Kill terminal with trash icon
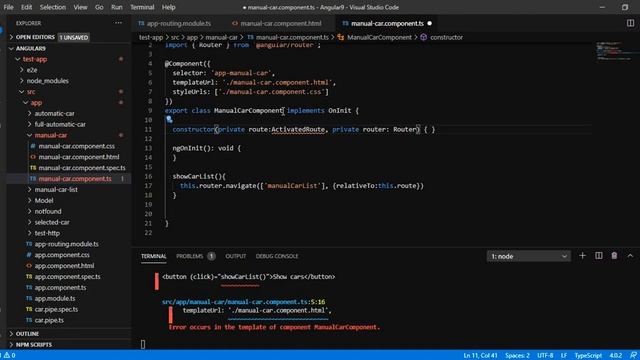The image size is (640, 360). click(x=614, y=256)
